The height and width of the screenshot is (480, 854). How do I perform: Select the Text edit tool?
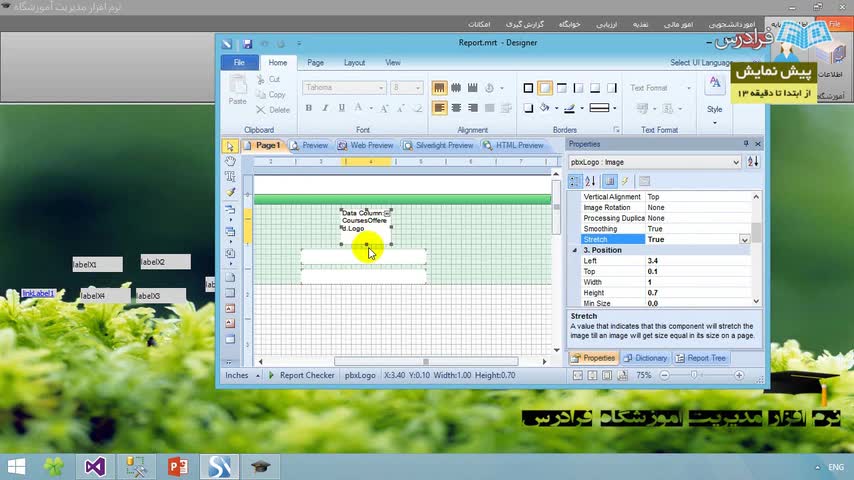(230, 177)
